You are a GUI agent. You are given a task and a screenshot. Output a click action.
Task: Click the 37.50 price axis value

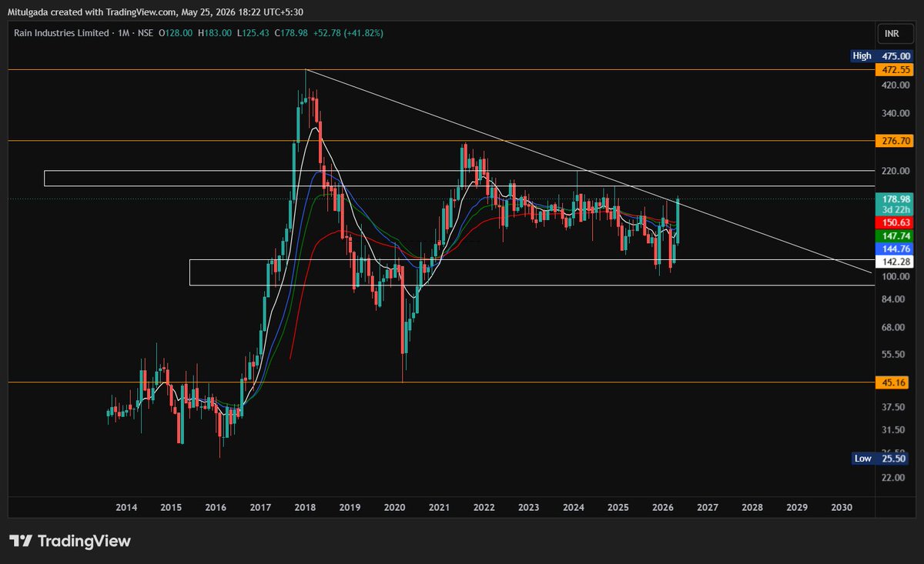point(892,407)
